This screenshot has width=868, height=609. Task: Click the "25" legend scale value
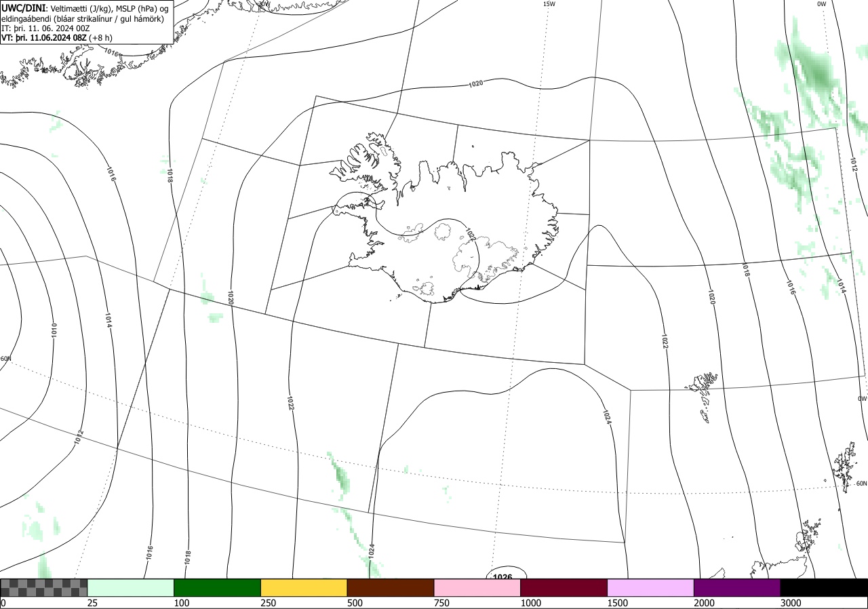click(x=92, y=603)
